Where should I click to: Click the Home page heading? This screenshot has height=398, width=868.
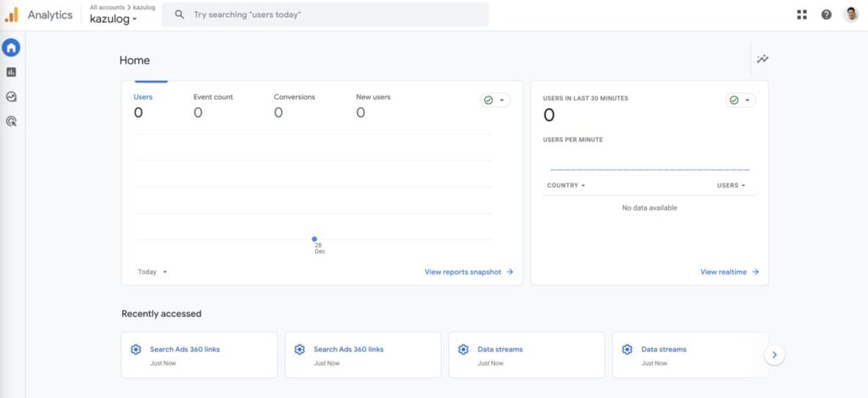pos(135,61)
